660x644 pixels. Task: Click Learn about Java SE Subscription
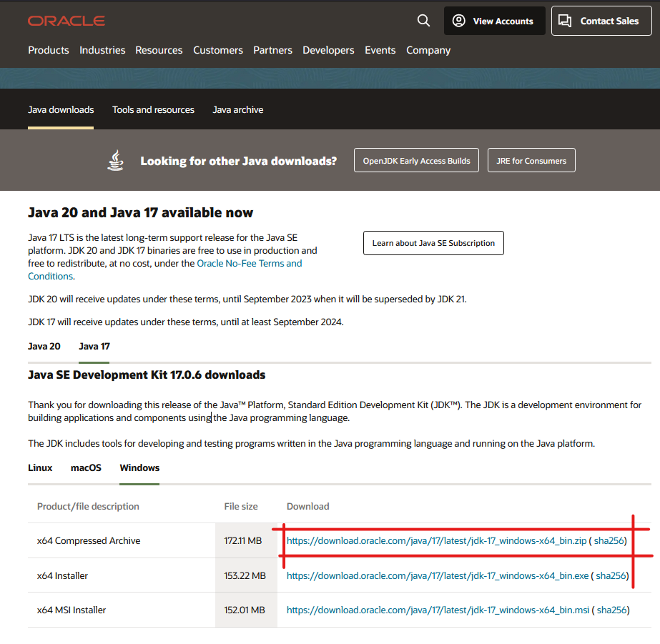(x=433, y=243)
